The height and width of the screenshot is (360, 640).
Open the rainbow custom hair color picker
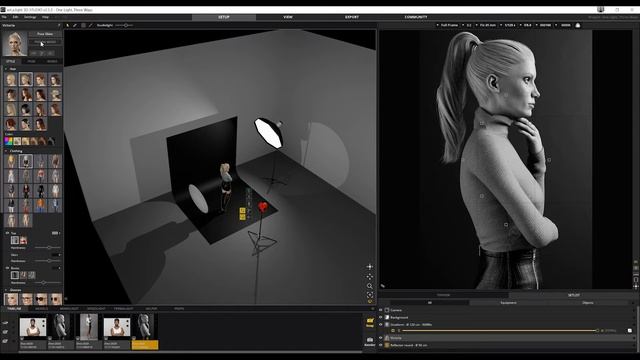[8, 141]
